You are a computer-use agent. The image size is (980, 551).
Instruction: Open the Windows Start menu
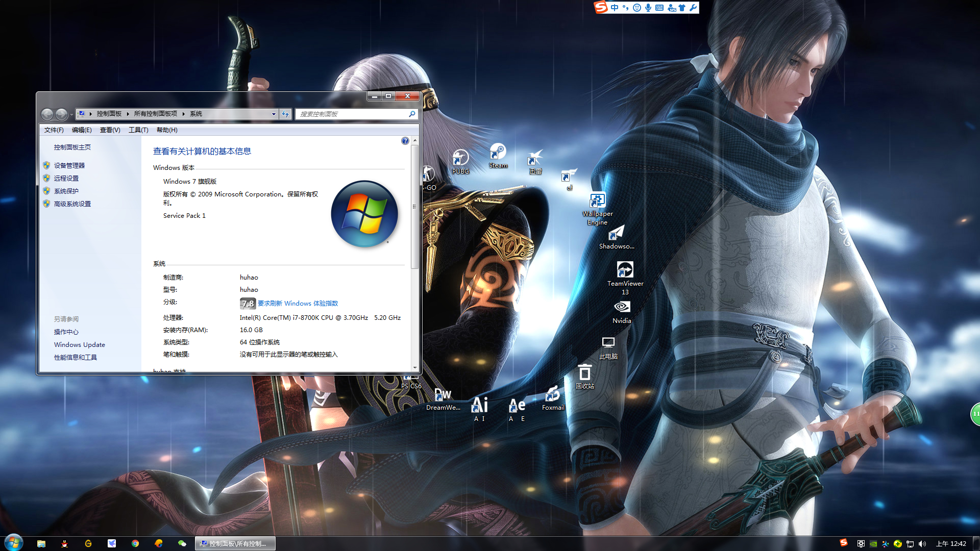(13, 543)
